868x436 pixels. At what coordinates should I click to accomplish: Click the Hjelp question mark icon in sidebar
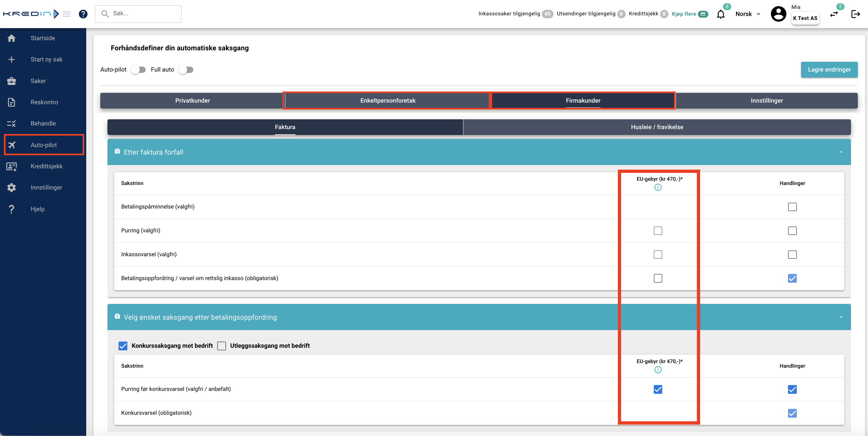[x=11, y=209]
